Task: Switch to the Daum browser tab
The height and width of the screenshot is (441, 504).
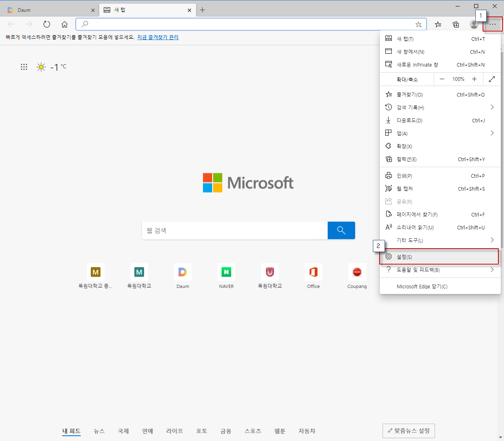Action: pos(48,10)
